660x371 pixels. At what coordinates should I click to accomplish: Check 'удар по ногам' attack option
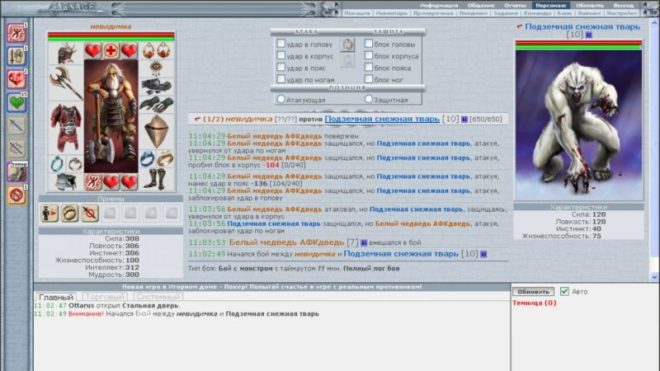(x=281, y=79)
